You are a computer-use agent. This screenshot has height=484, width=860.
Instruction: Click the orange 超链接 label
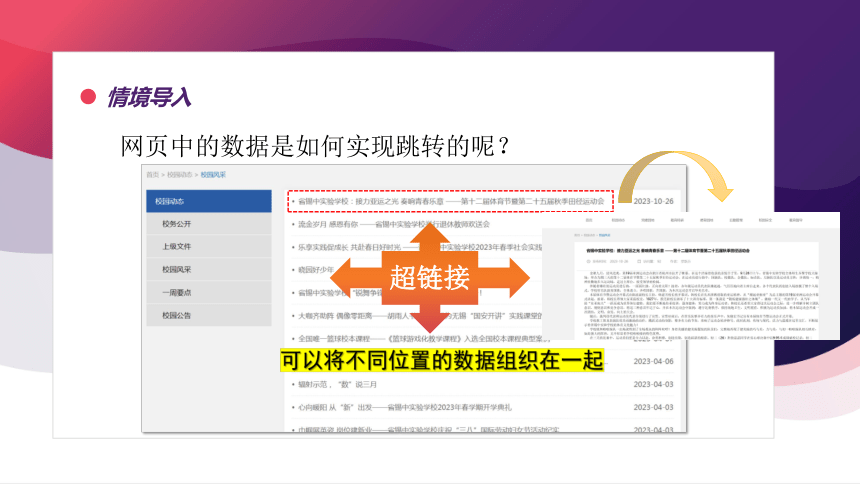429,278
